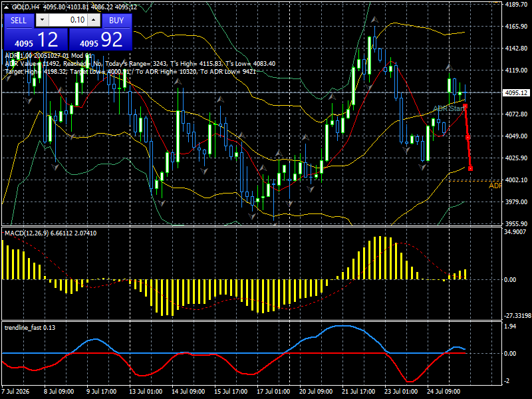Focus the 0.10 volume input field
This screenshot has height=399, width=532.
[68, 20]
